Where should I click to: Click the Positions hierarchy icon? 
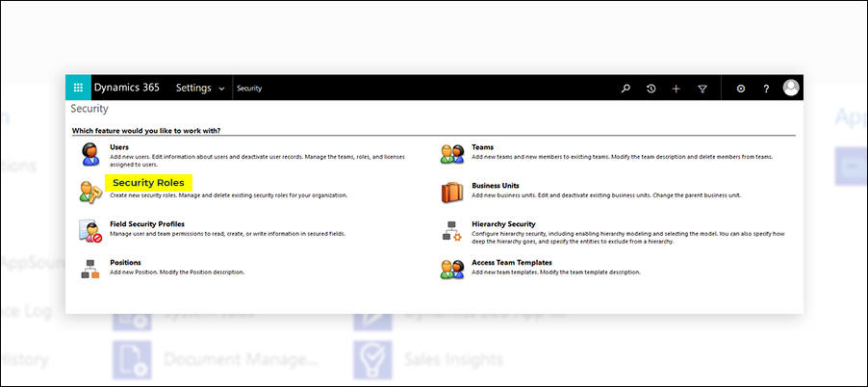[90, 270]
